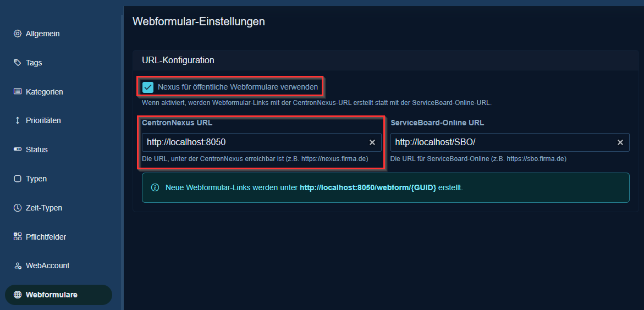
Task: Click the Zeit-Typen clock icon
Action: pos(17,208)
